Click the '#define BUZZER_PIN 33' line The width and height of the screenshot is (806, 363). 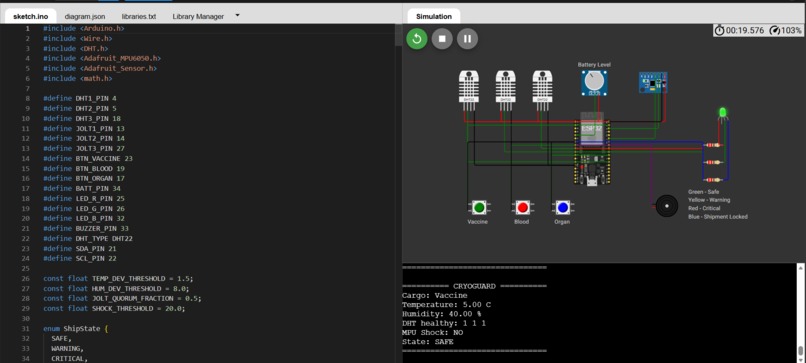pyautogui.click(x=85, y=228)
